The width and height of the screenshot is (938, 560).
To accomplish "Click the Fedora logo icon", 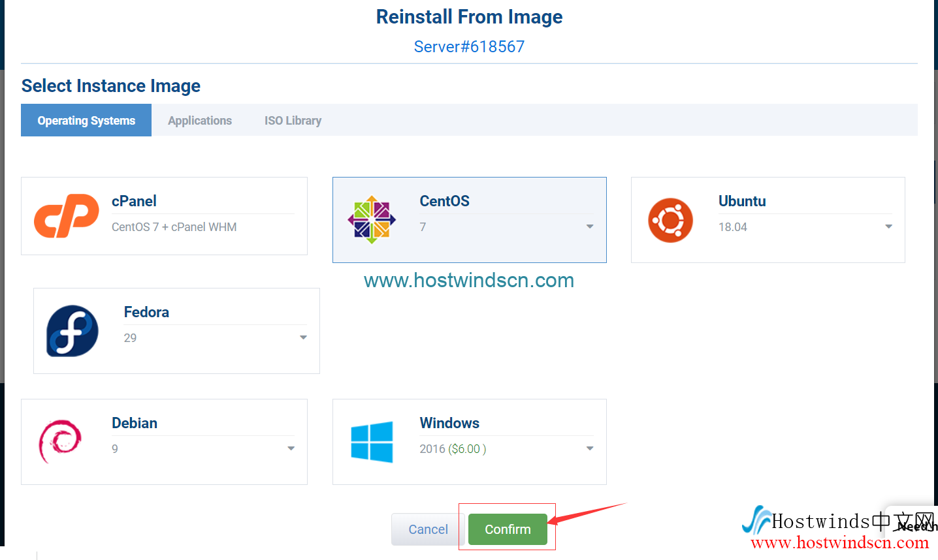I will [73, 331].
